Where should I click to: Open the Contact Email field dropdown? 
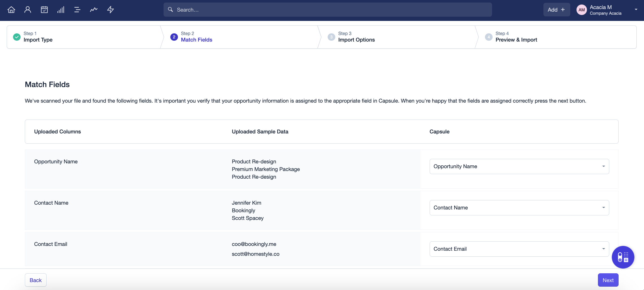pos(519,249)
